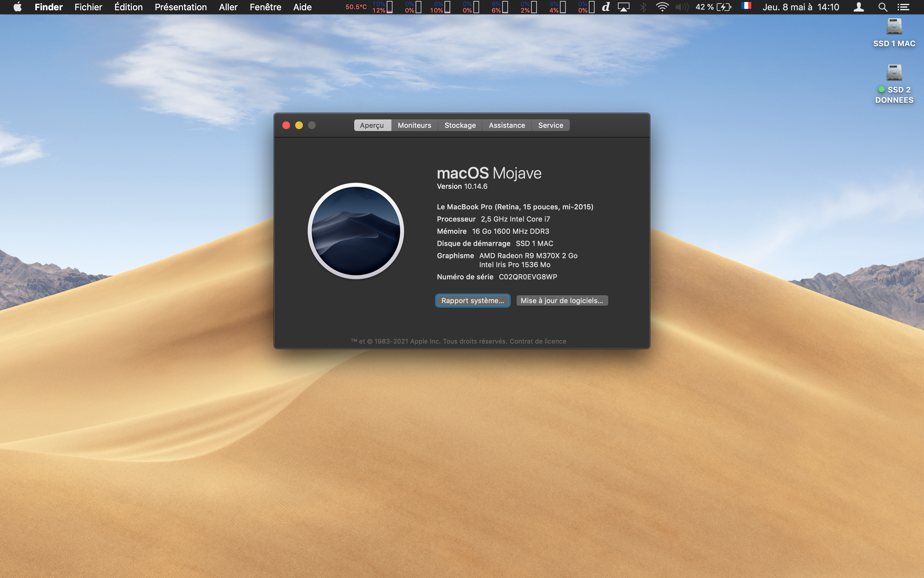Switch to the Aperçu tab
This screenshot has height=578, width=924.
(x=372, y=125)
